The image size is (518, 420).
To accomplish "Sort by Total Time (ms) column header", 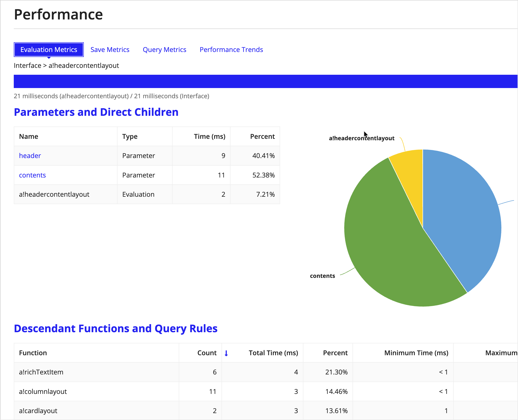I will coord(273,353).
